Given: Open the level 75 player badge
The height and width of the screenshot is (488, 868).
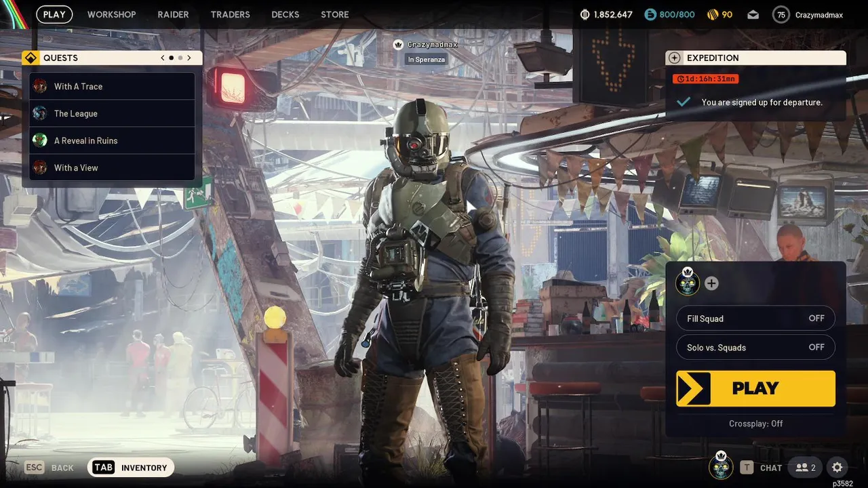Looking at the screenshot, I should (x=781, y=14).
